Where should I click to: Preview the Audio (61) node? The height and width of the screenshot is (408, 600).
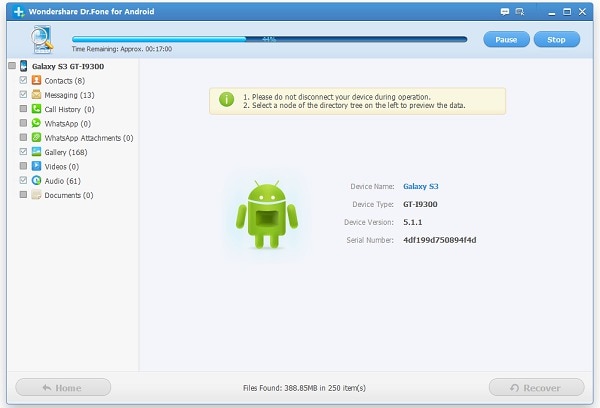(63, 181)
